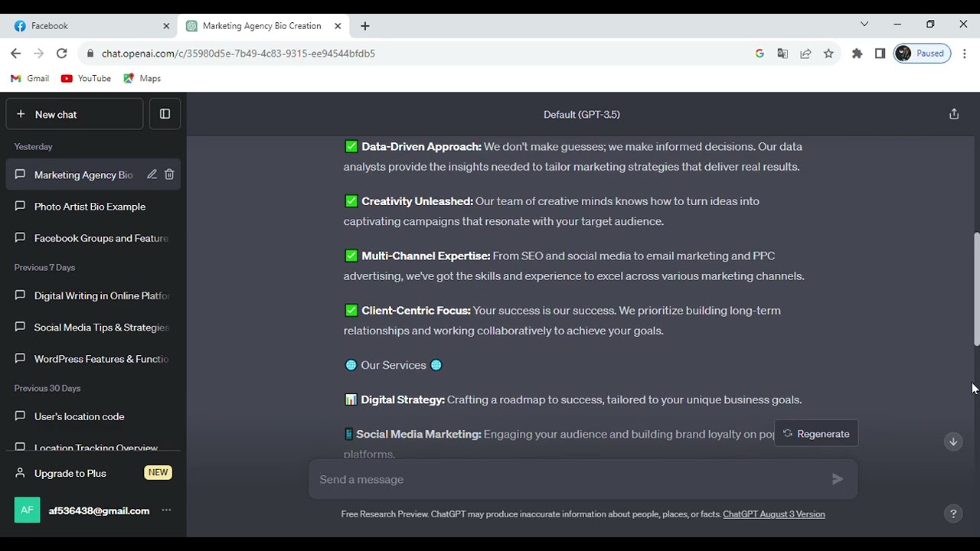This screenshot has width=980, height=551.
Task: Click the site lock icon
Action: tap(90, 54)
